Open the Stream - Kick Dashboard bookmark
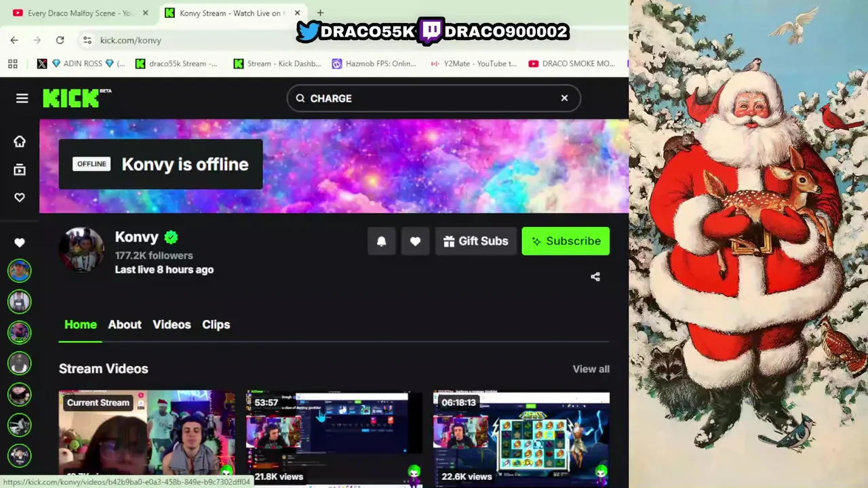868x488 pixels. point(277,64)
